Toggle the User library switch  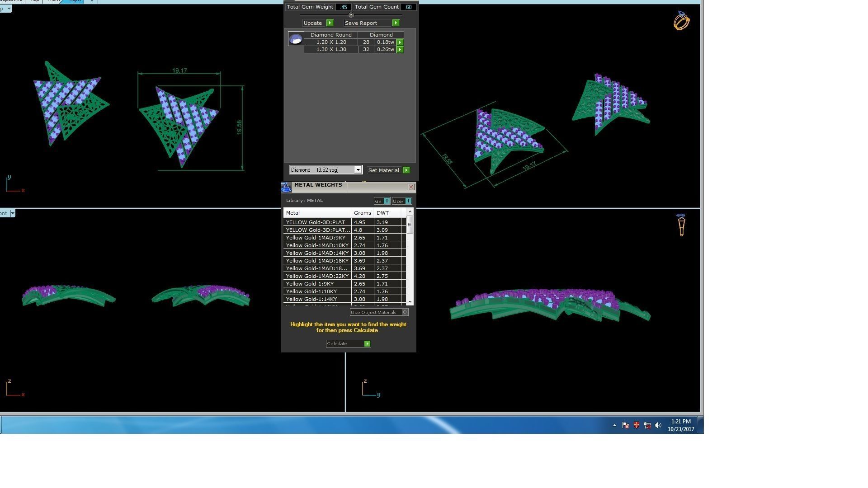402,201
